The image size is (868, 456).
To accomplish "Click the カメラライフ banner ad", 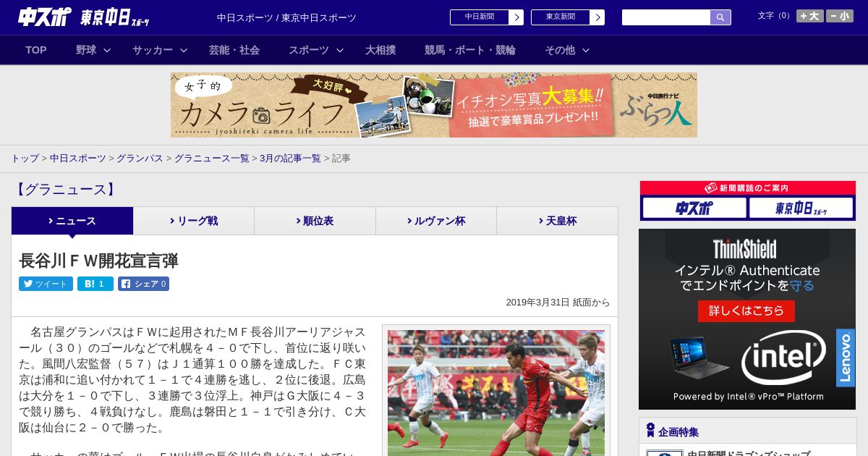I will click(434, 105).
